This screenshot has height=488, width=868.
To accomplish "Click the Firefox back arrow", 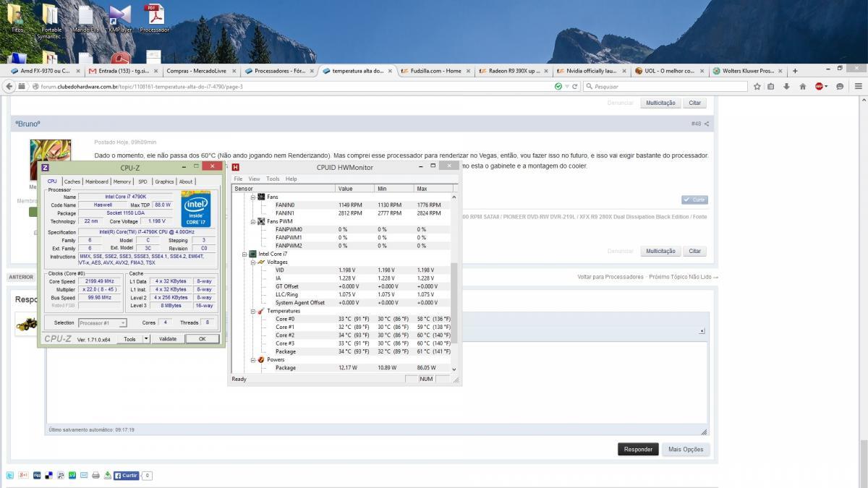I will (x=9, y=86).
